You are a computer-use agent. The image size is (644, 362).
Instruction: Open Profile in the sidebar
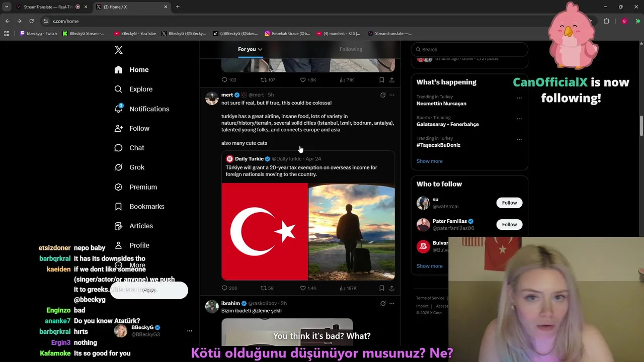tap(132, 245)
